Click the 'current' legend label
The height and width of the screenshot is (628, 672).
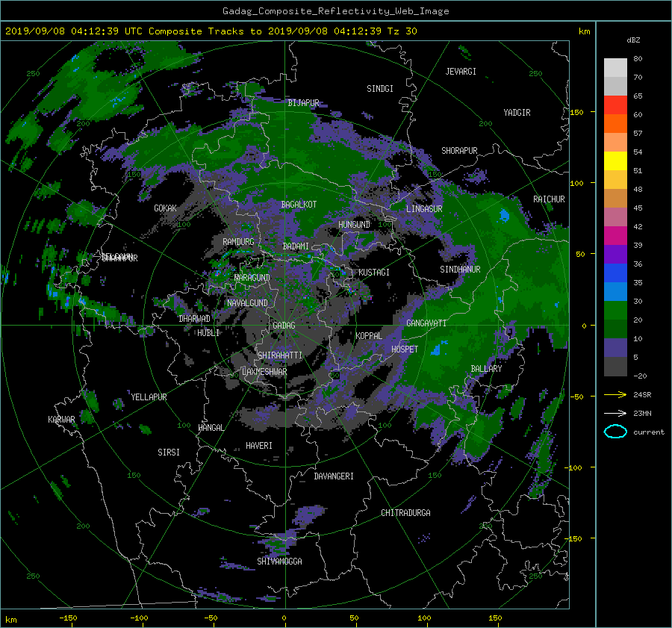[x=648, y=432]
